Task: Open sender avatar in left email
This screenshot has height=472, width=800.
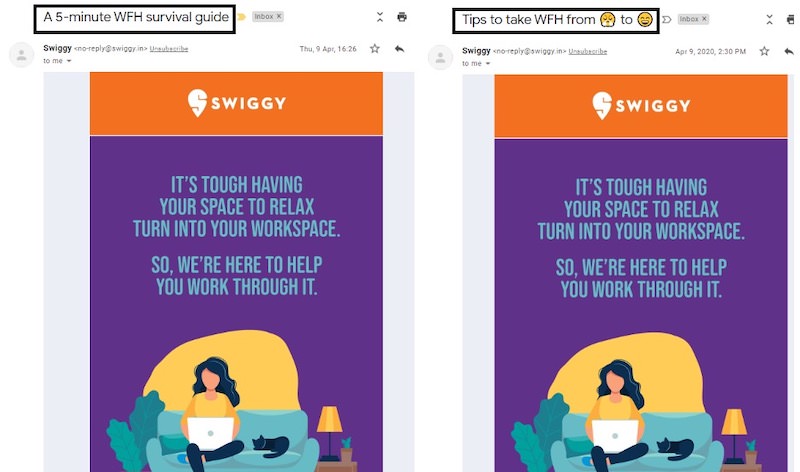Action: click(21, 55)
